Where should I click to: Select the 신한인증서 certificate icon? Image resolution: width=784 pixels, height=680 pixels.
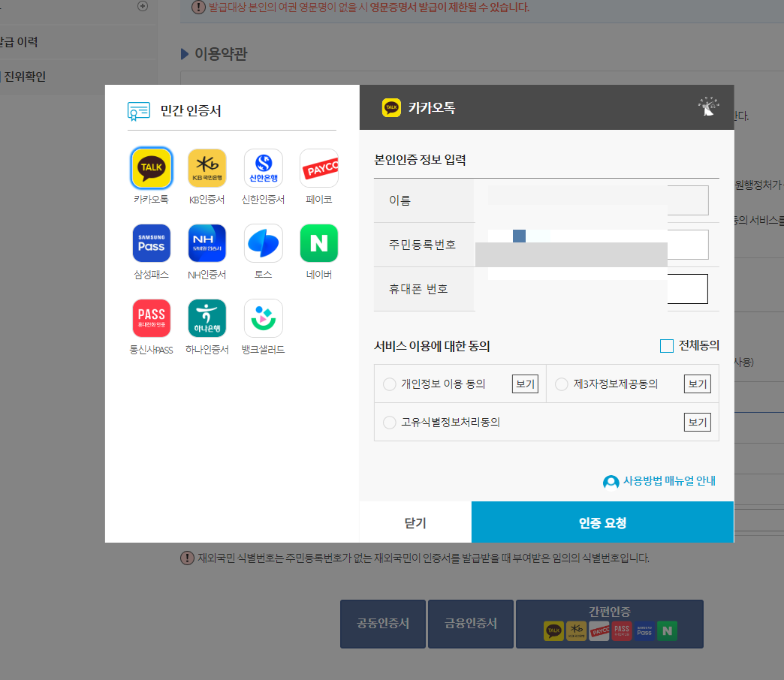point(264,168)
